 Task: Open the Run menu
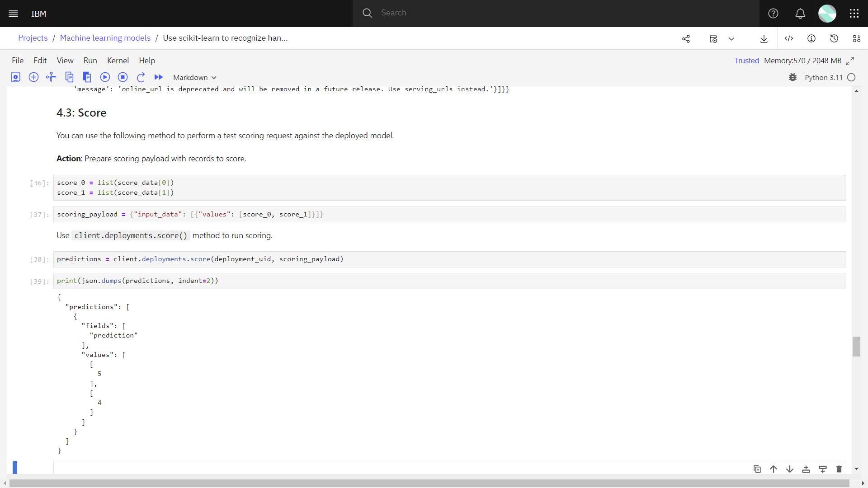click(x=90, y=61)
